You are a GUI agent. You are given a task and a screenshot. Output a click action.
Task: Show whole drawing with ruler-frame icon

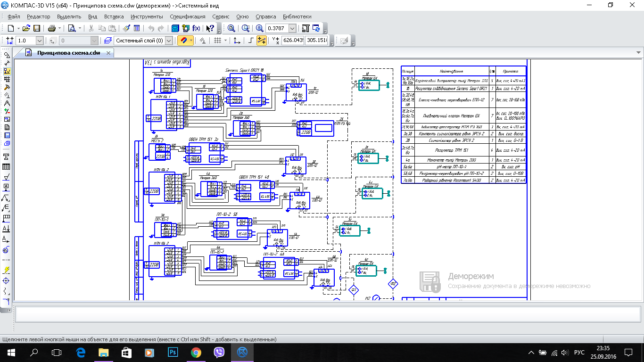(305, 28)
